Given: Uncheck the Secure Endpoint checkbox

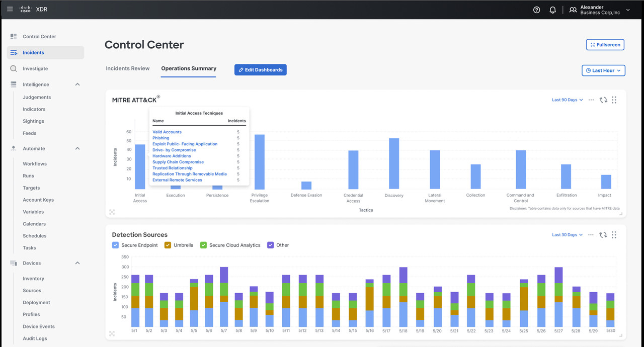Looking at the screenshot, I should [x=115, y=245].
